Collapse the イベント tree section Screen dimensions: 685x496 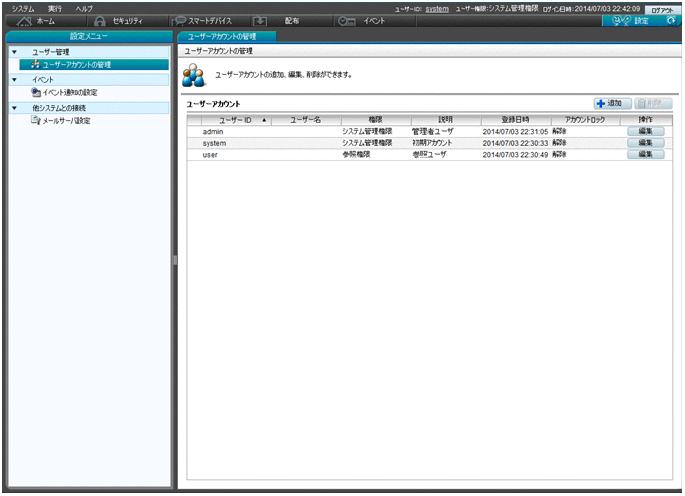[14, 79]
